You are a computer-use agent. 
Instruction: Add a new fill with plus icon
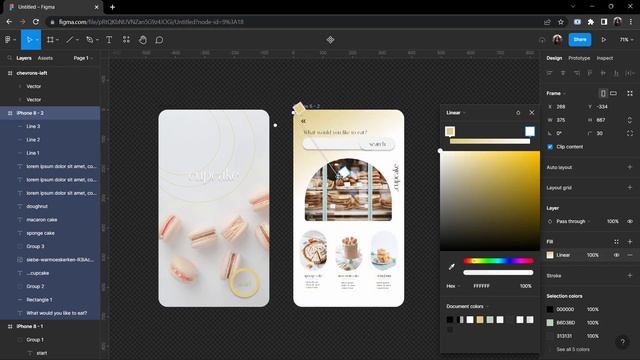click(x=630, y=242)
